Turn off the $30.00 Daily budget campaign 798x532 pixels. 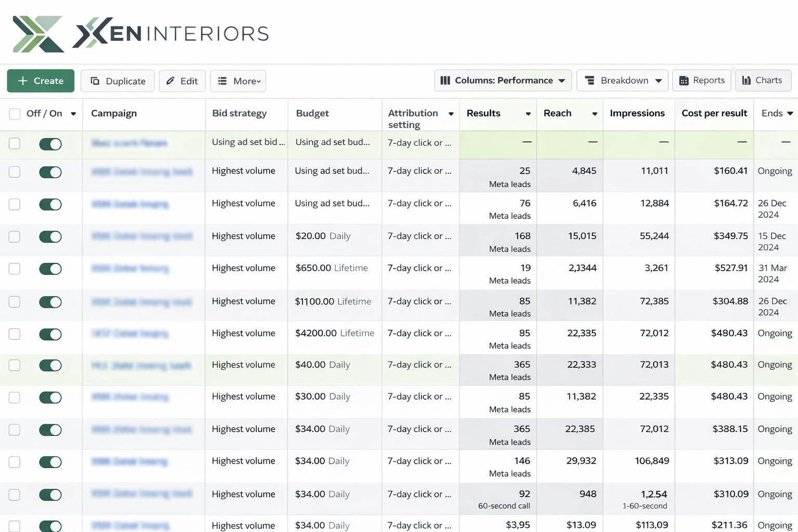(50, 397)
